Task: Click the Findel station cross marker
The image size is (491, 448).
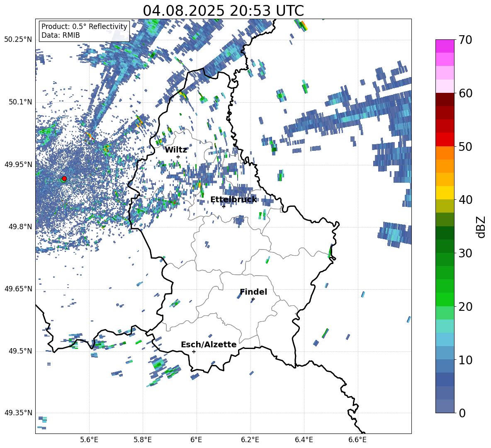Action: click(253, 299)
